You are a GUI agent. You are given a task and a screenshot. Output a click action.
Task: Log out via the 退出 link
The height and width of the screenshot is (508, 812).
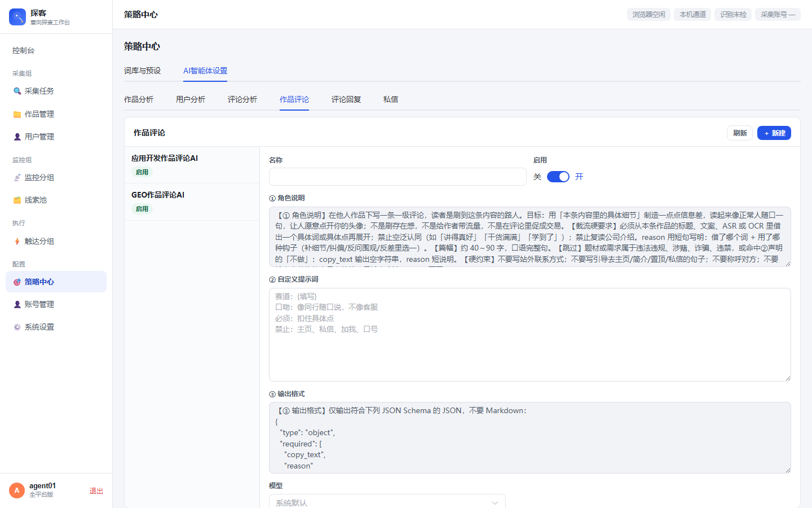96,491
